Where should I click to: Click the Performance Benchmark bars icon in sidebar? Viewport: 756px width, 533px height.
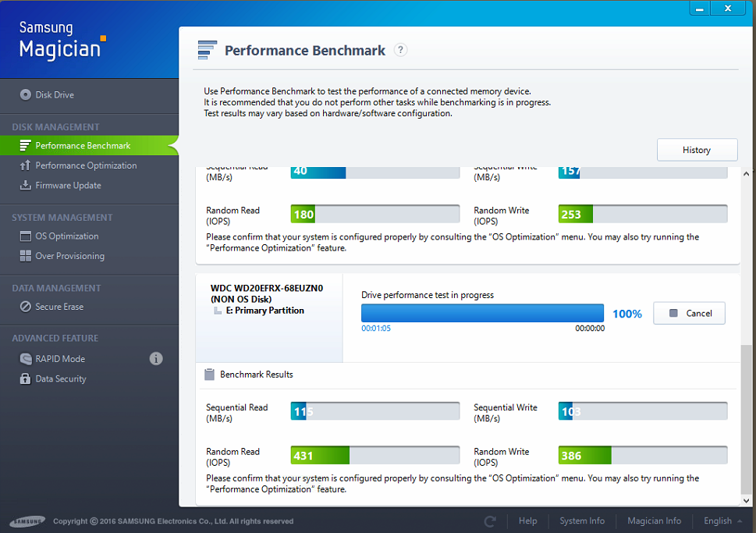point(25,146)
